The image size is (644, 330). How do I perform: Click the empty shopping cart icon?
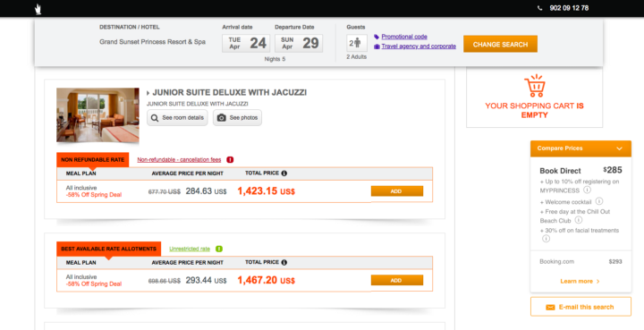tap(534, 86)
